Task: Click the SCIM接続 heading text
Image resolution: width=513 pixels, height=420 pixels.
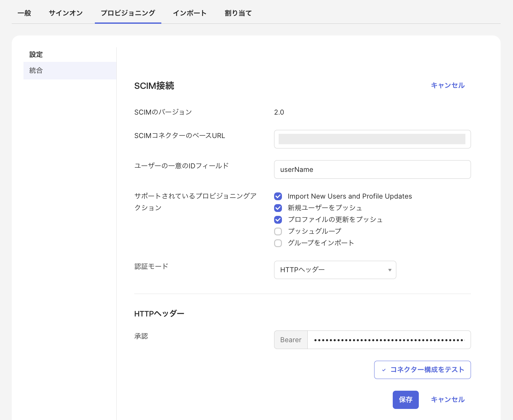Action: click(x=154, y=86)
